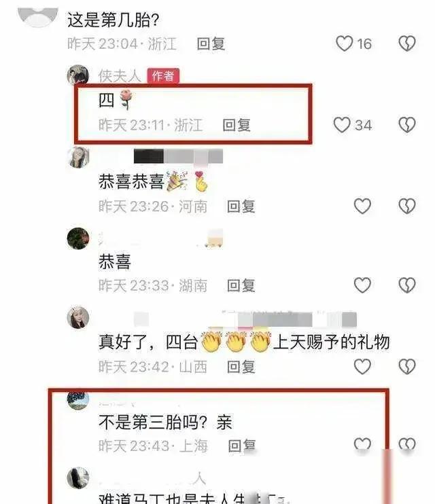
Task: Dislike the author's 四 reply
Action: click(x=407, y=125)
